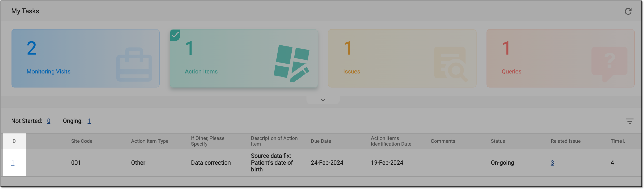Click the Related Issue column header
The width and height of the screenshot is (644, 189).
tap(565, 141)
